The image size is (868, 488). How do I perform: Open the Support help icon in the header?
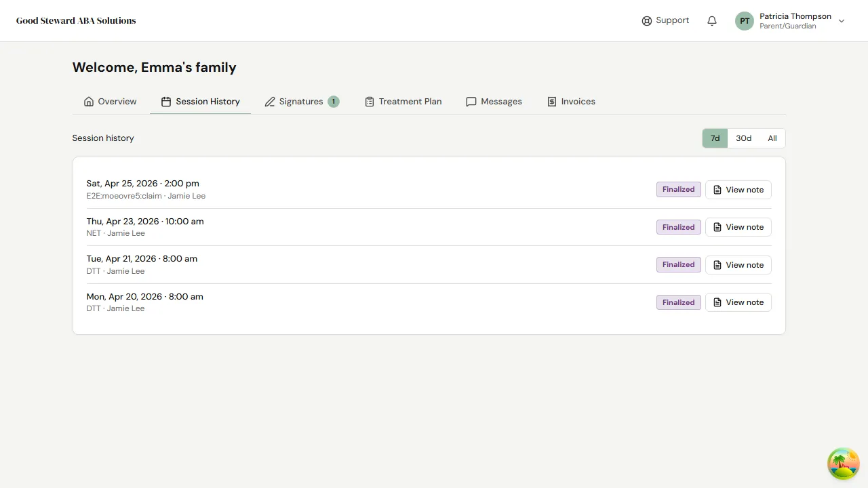646,20
